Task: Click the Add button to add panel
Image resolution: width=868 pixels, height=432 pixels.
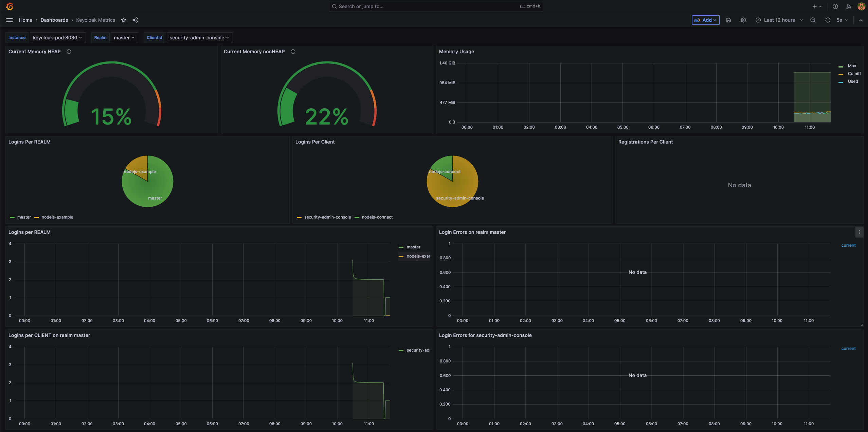Action: click(706, 20)
